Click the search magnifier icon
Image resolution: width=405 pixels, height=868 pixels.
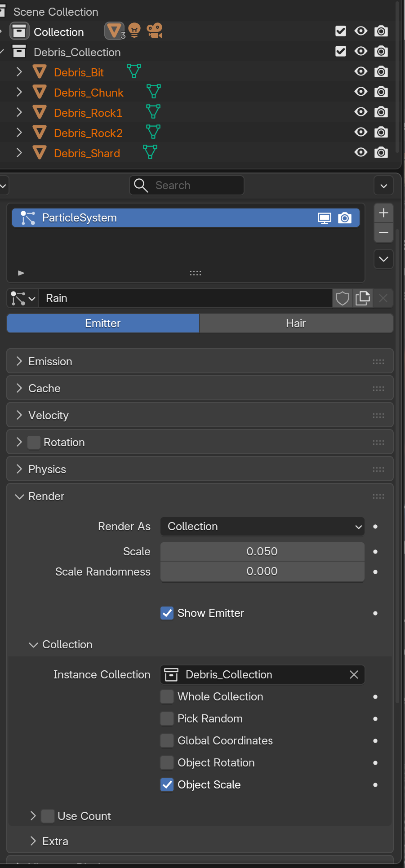coord(141,186)
